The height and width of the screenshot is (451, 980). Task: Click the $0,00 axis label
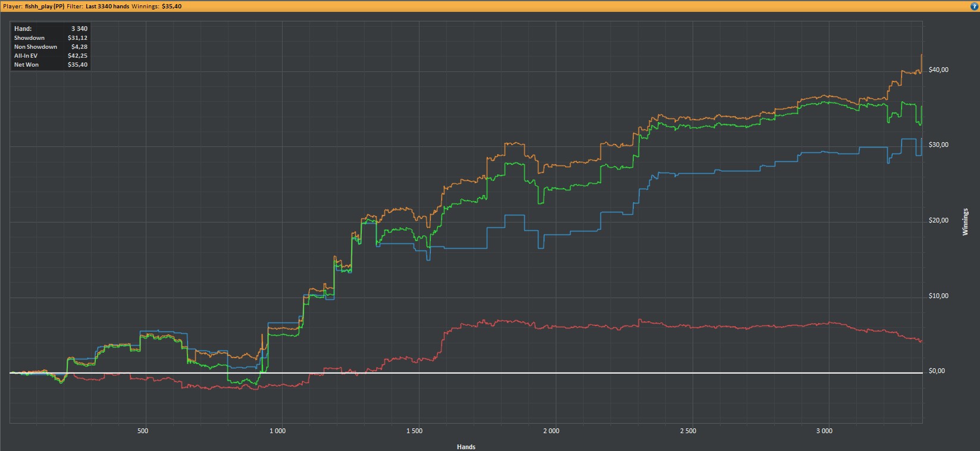937,371
